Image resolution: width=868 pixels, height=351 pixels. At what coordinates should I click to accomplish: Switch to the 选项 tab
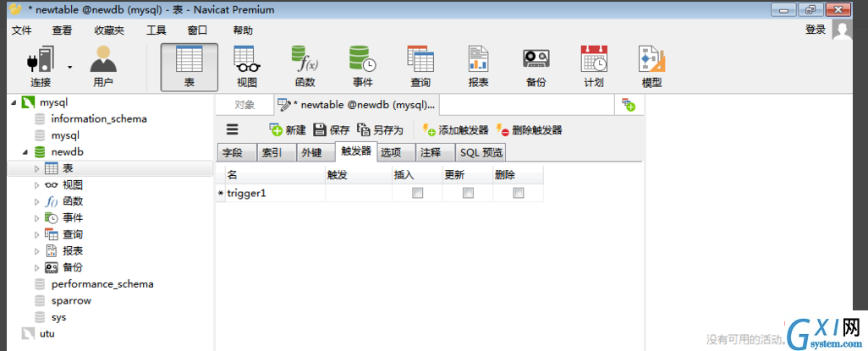coord(396,153)
